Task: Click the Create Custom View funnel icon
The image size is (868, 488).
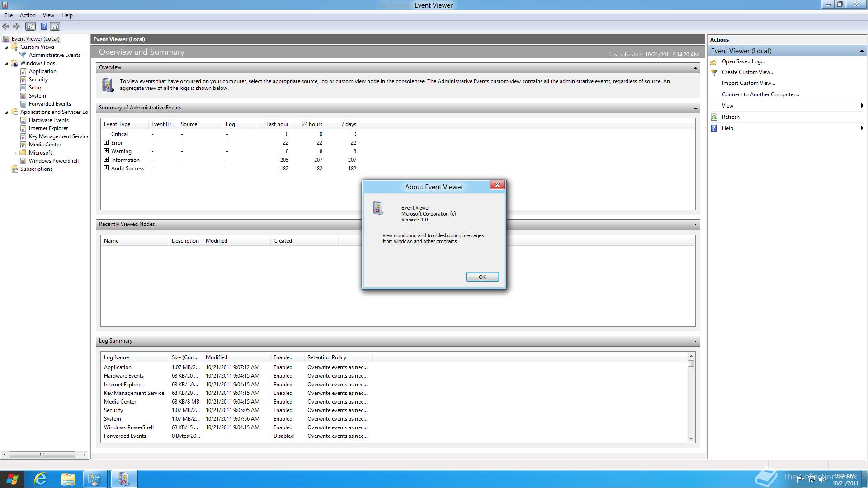Action: [714, 72]
